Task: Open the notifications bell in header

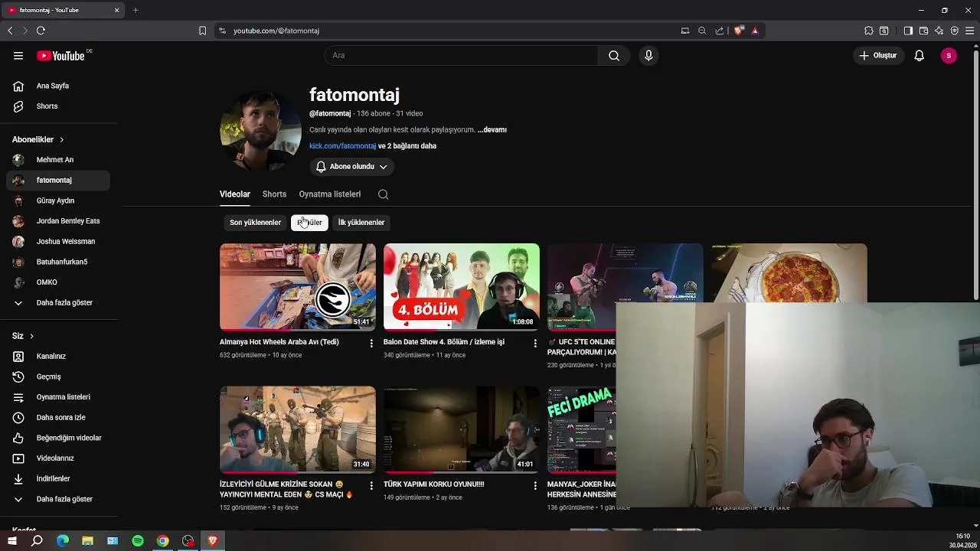Action: point(920,55)
